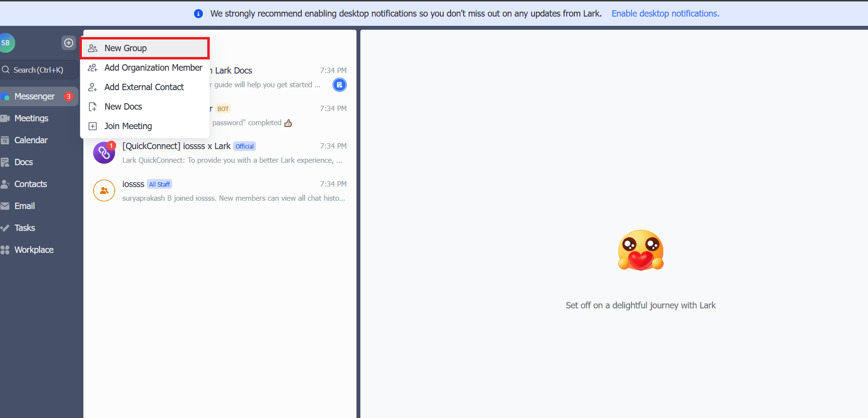Click the All Staff tag
This screenshot has width=868, height=418.
pyautogui.click(x=159, y=184)
